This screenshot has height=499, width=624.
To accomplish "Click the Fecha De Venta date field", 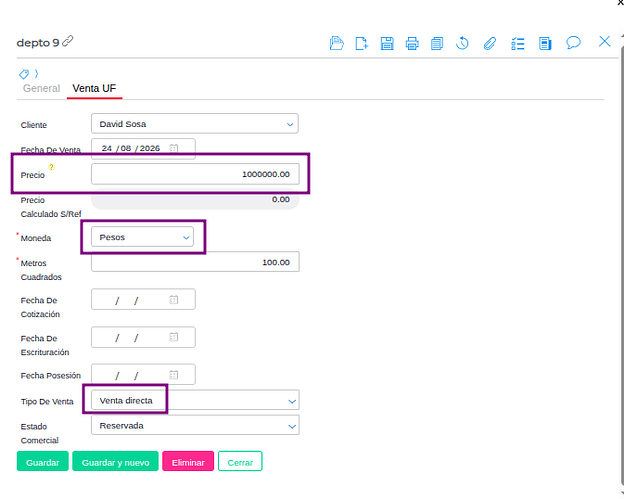I will tap(143, 148).
